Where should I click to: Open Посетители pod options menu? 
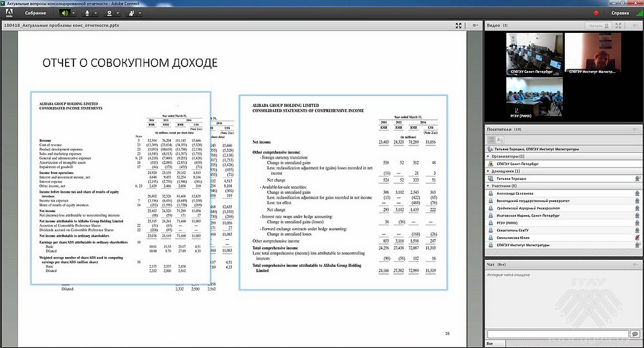pyautogui.click(x=636, y=130)
